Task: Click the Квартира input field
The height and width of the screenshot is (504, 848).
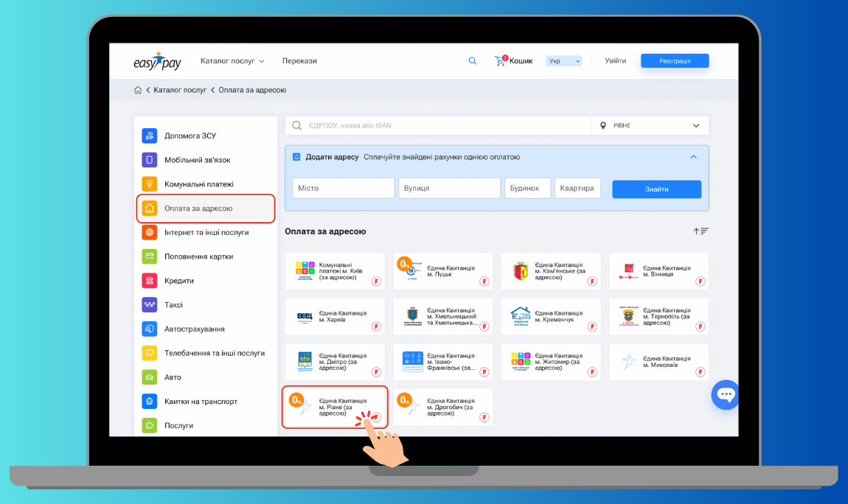Action: click(x=577, y=188)
